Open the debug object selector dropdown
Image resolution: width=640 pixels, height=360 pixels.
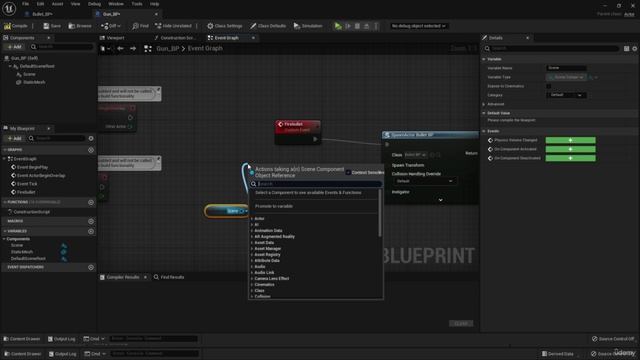pos(418,26)
